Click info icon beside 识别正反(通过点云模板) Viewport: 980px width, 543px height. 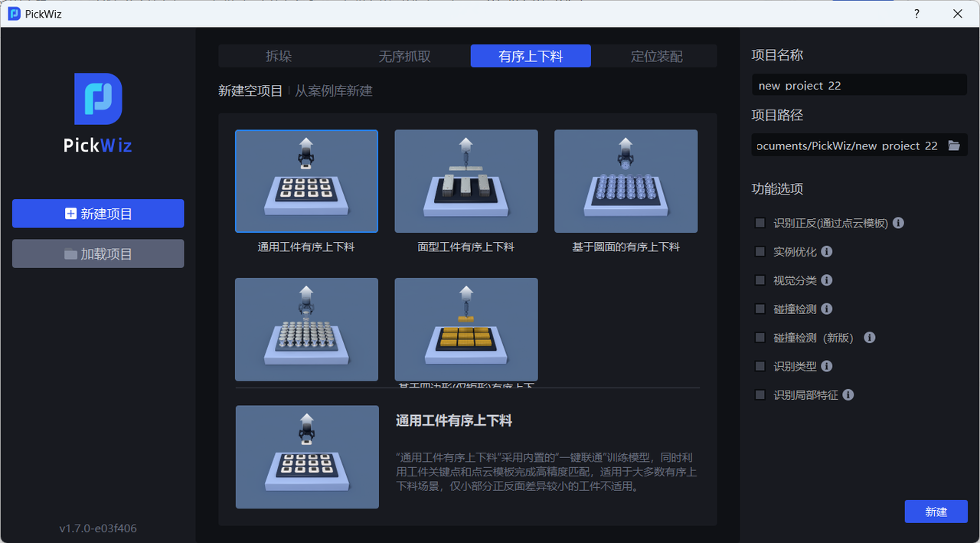(899, 223)
